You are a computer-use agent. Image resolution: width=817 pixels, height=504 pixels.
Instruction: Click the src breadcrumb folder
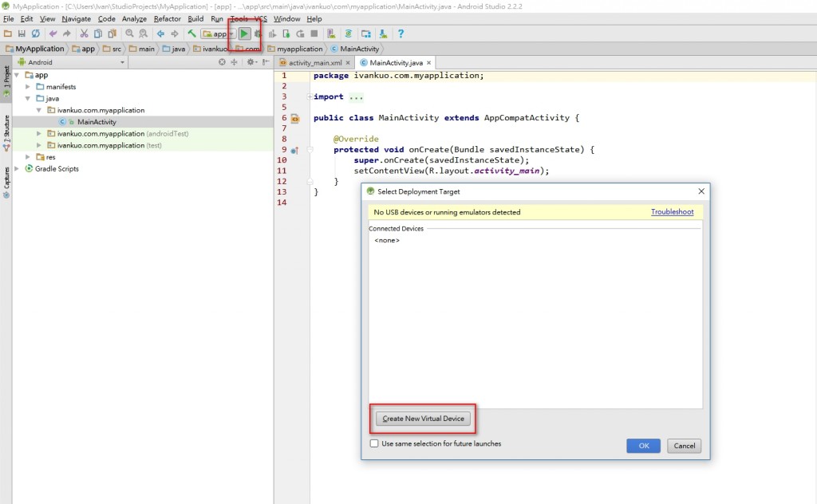(112, 49)
